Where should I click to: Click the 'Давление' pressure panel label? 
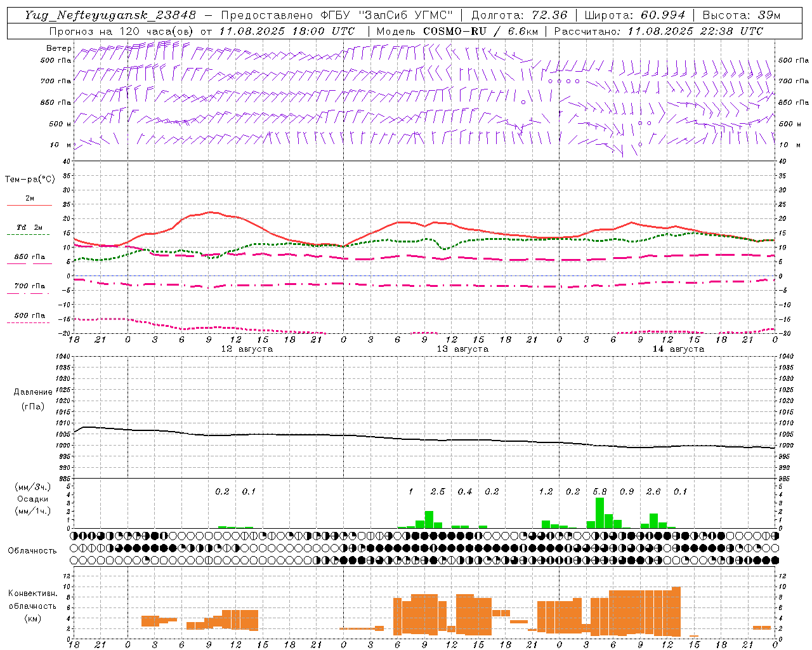[x=33, y=392]
